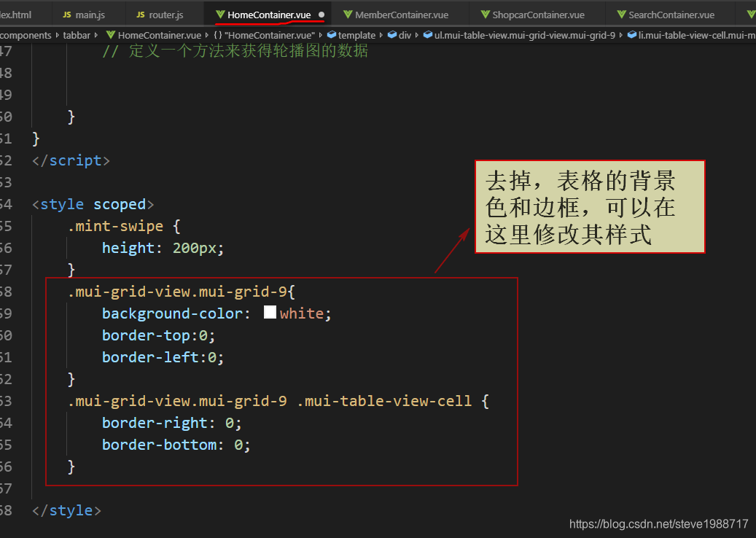Click the cube icon before div breadcrumb
Image resolution: width=756 pixels, height=538 pixels.
pos(392,35)
